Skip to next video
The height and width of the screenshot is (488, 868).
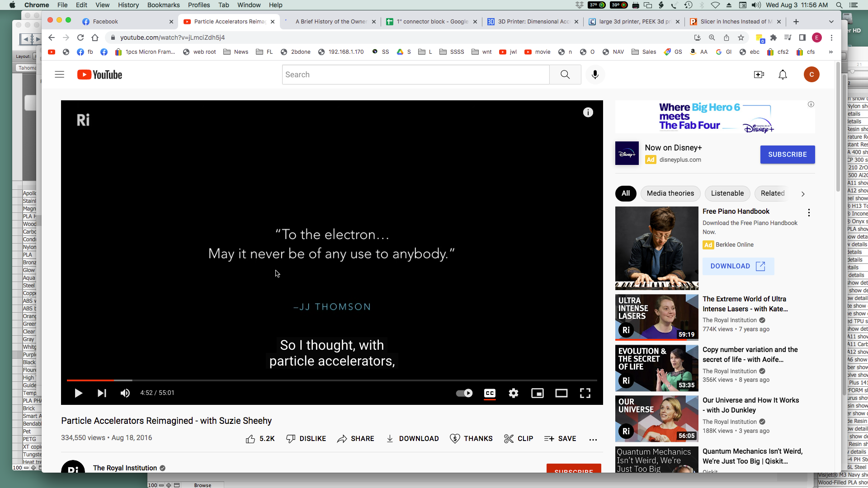tap(102, 393)
